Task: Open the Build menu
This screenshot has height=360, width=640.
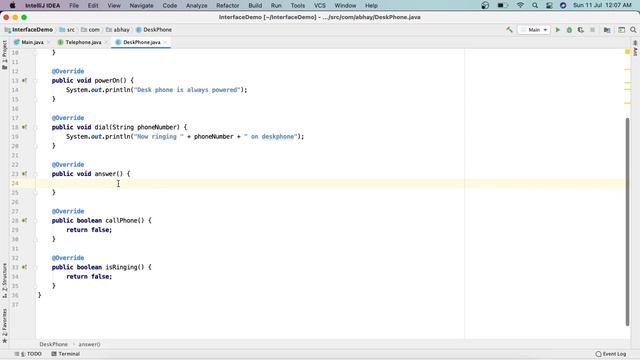Action: click(x=255, y=5)
